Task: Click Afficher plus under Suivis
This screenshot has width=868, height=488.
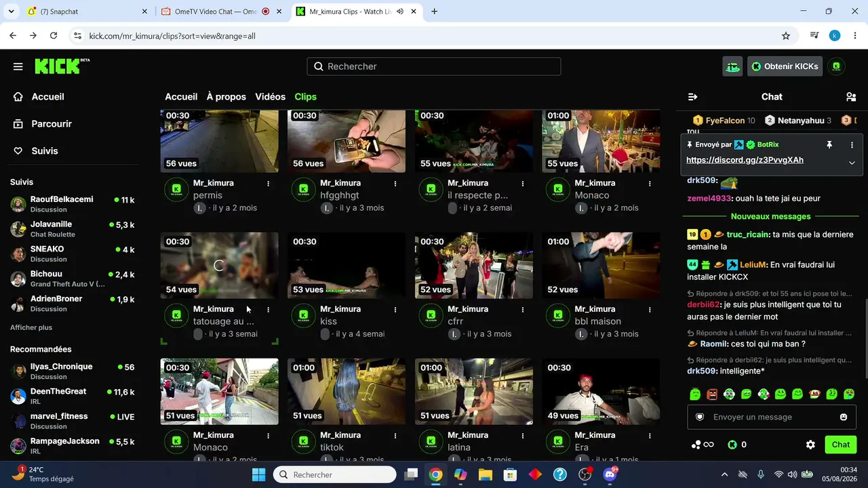Action: coord(31,327)
